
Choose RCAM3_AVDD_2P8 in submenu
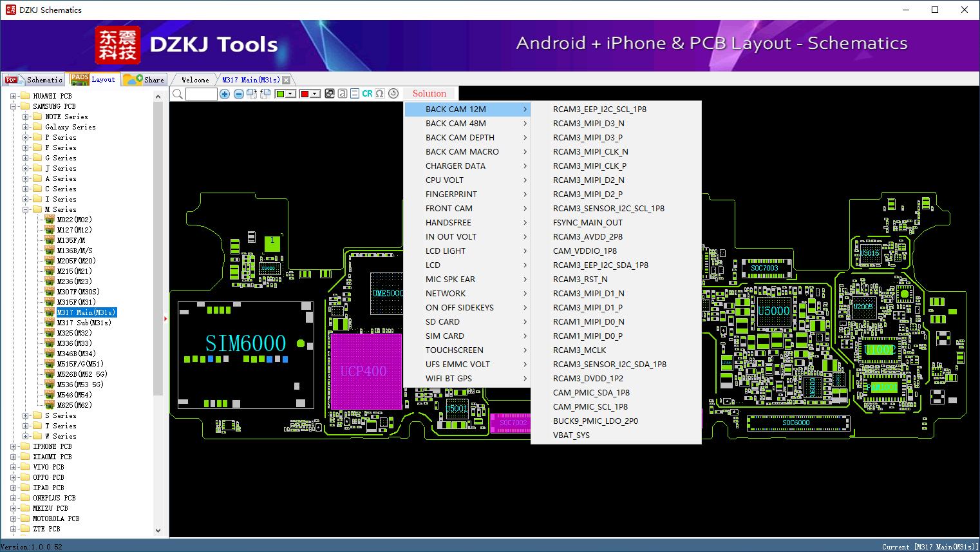pos(616,237)
